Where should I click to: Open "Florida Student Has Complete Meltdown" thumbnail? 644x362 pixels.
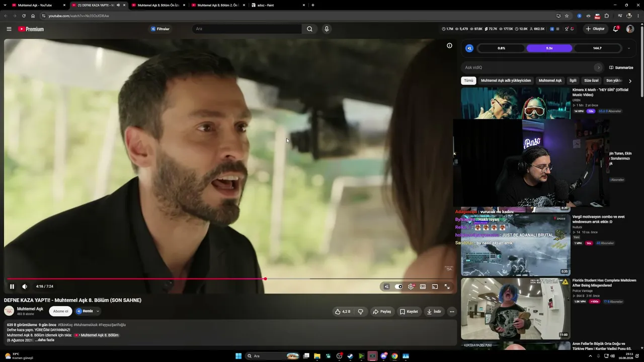516,309
